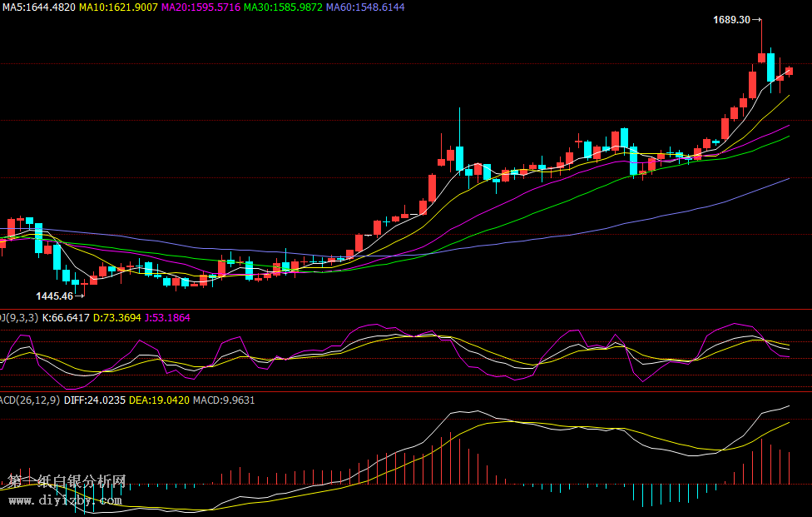Click the yellow DEA:19.0420 value label

pos(160,400)
